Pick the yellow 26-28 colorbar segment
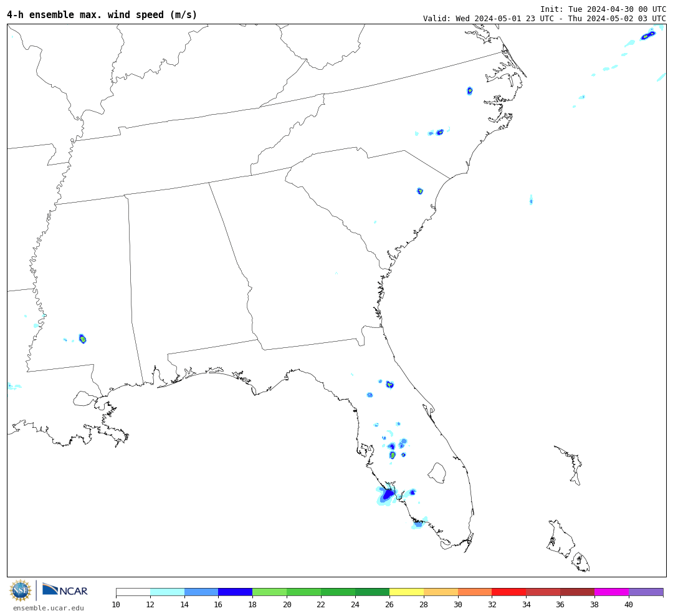 pyautogui.click(x=406, y=592)
